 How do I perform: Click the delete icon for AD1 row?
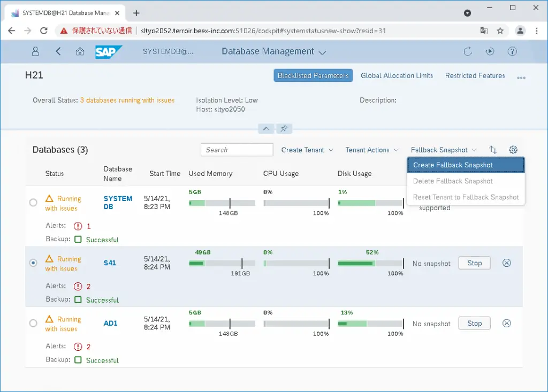506,324
